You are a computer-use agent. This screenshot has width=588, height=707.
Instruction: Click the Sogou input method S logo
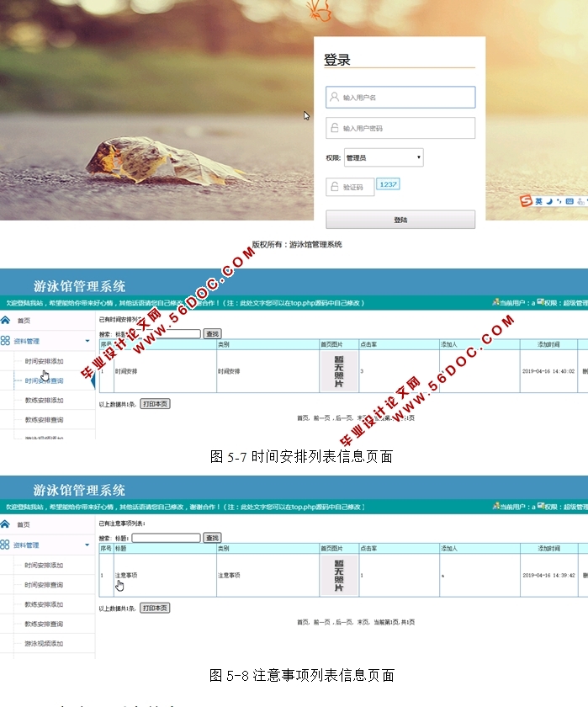tap(526, 201)
